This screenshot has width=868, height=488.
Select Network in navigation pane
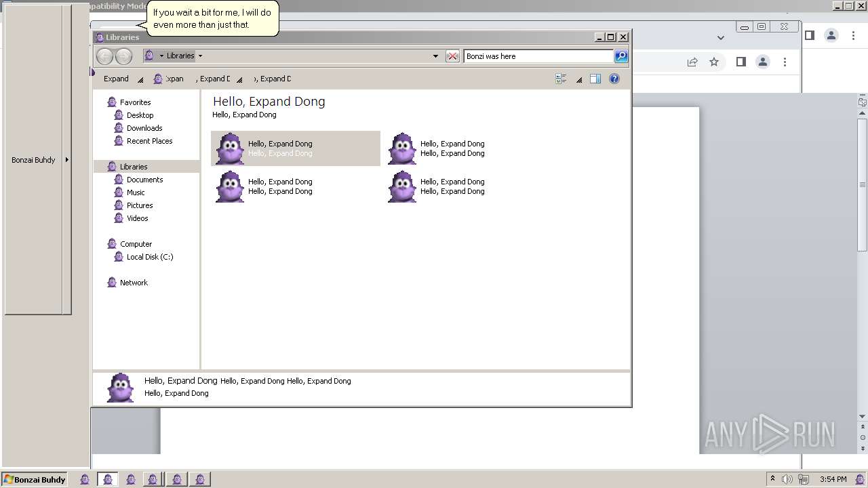pos(134,283)
